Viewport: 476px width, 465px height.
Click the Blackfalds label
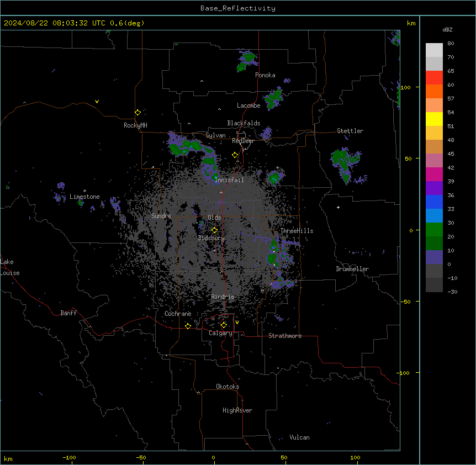[244, 123]
